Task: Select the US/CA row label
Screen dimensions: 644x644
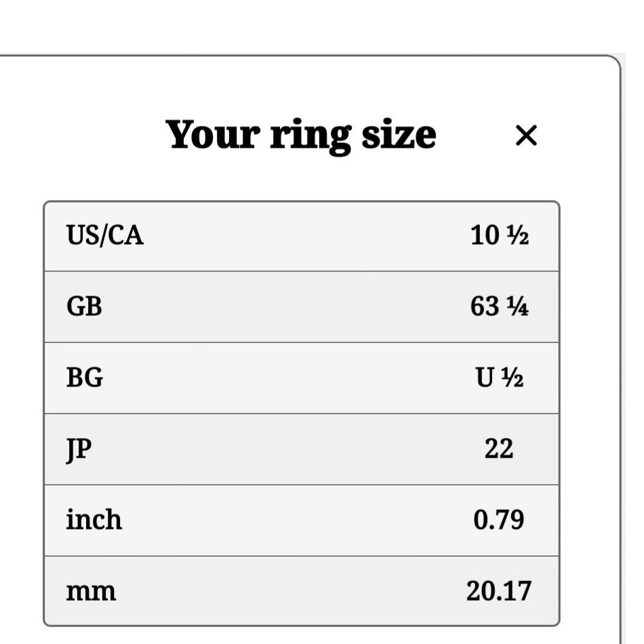Action: click(104, 235)
